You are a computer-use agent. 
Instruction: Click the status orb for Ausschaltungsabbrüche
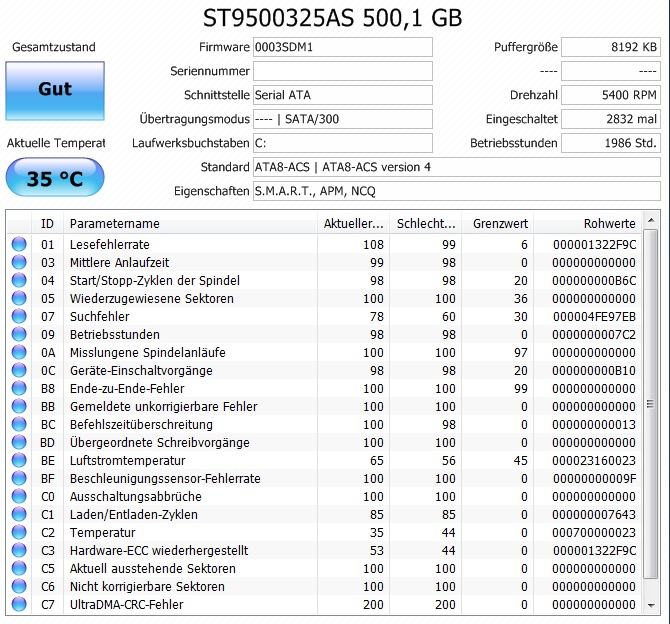click(19, 496)
